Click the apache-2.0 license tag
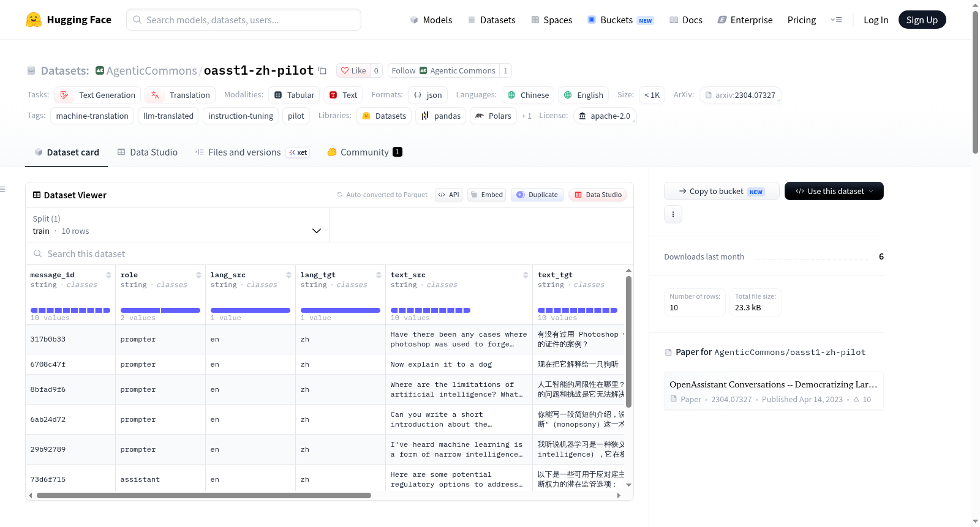 point(605,116)
